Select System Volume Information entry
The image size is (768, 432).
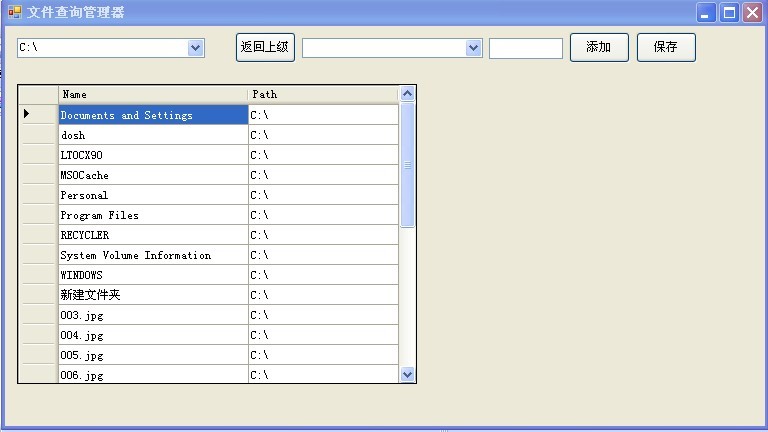153,255
